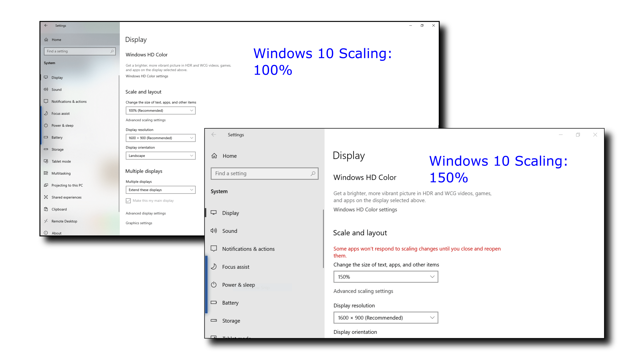
Task: Click Notifications icon in 150% window sidebar
Action: [x=214, y=249]
